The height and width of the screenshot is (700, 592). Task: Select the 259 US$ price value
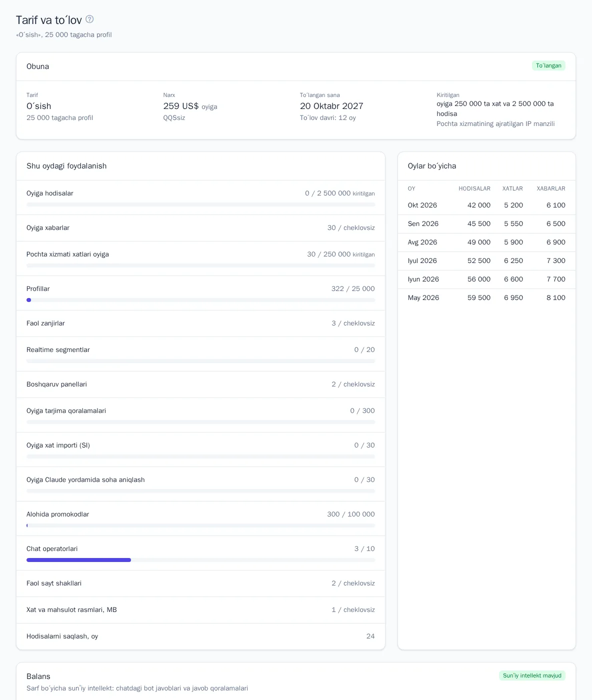tap(181, 106)
